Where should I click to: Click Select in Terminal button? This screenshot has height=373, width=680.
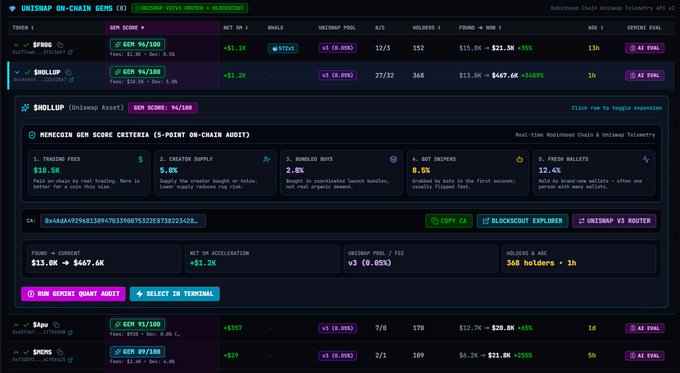pos(175,294)
